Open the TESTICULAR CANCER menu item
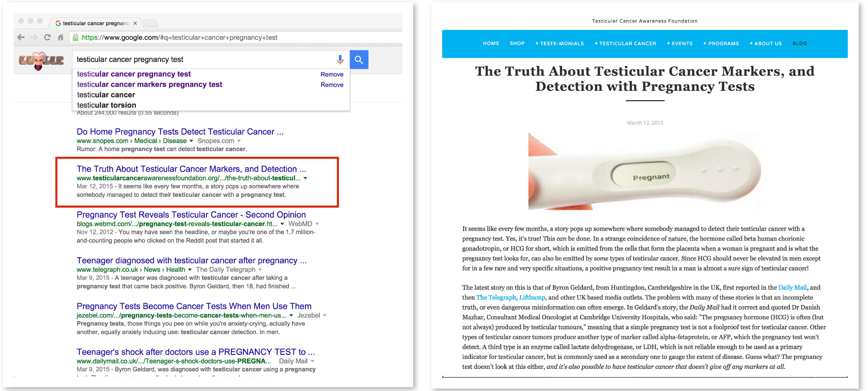868x391 pixels. pos(625,43)
